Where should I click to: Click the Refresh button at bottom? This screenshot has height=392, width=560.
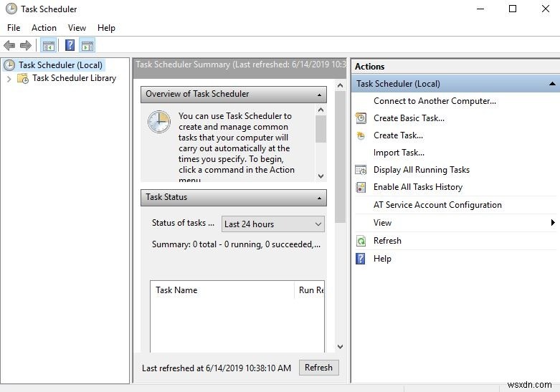click(x=318, y=368)
